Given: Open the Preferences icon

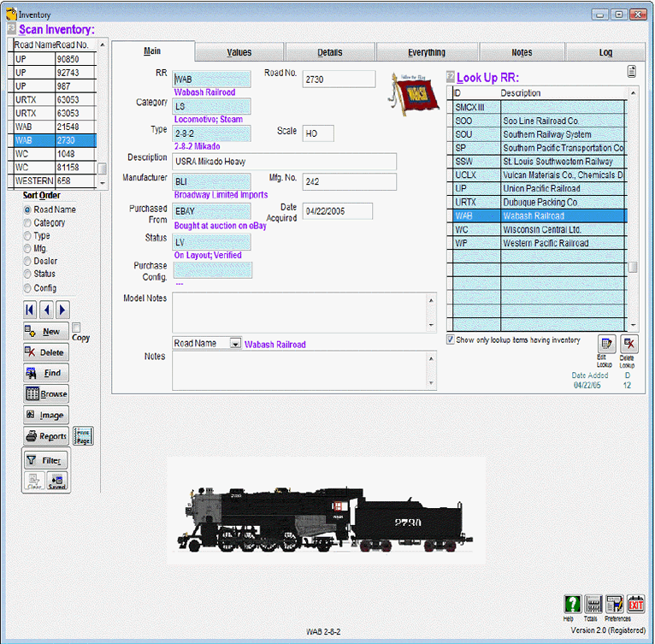Looking at the screenshot, I should pyautogui.click(x=615, y=605).
